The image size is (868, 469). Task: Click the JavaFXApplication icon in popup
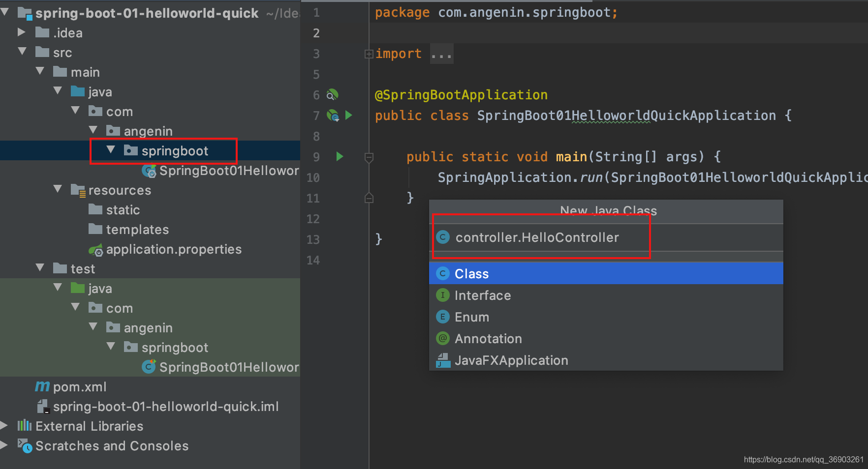tap(443, 360)
